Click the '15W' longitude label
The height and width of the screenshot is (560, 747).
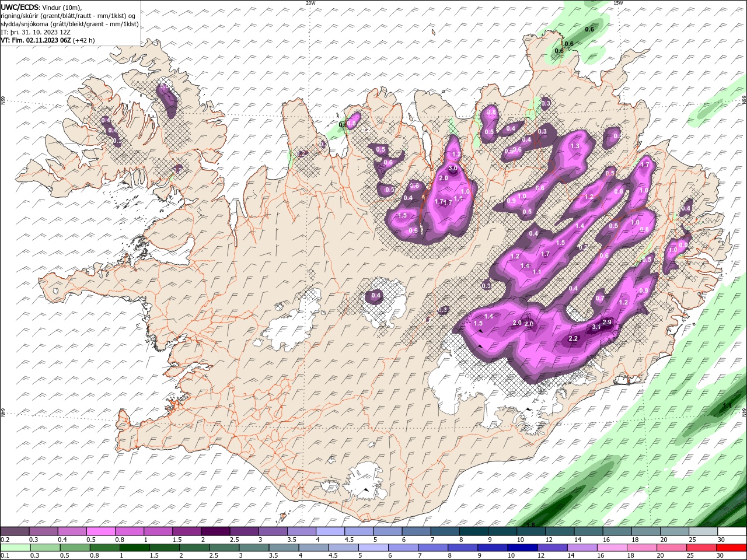pos(618,3)
